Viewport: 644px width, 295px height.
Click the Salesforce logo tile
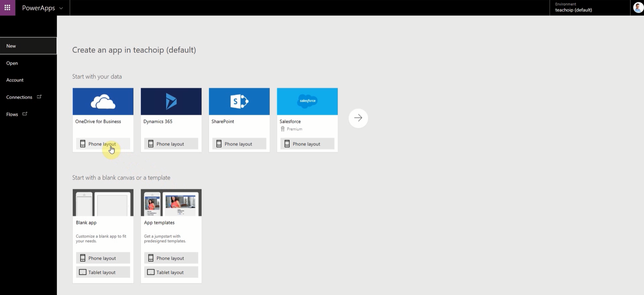click(308, 101)
